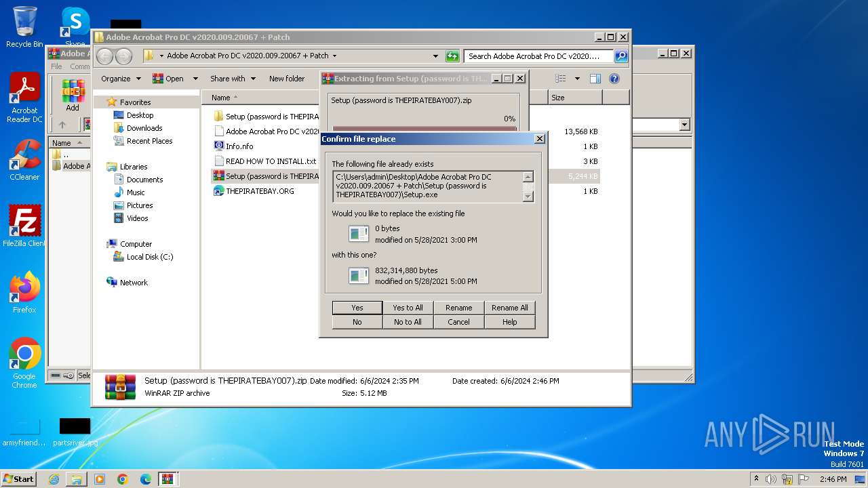
Task: Open the CCleaner desktop icon
Action: (24, 160)
